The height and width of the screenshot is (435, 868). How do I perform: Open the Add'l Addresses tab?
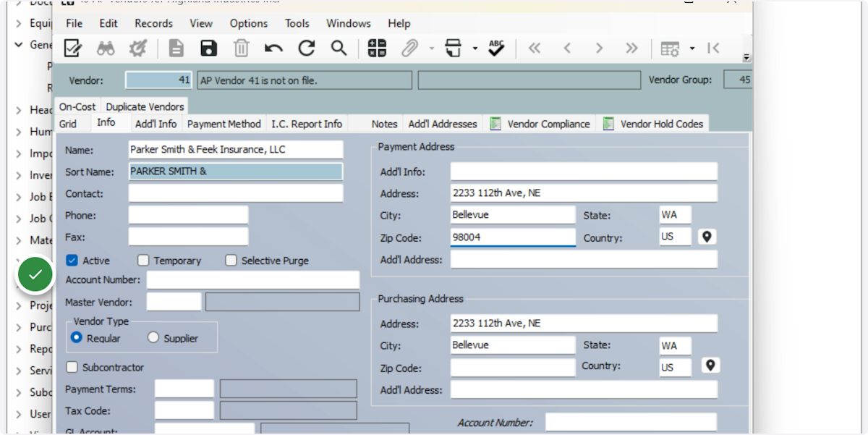[x=443, y=124]
